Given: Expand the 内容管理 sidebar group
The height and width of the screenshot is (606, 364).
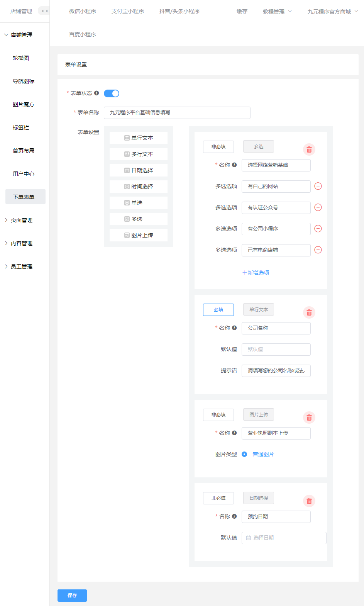Looking at the screenshot, I should 22,243.
